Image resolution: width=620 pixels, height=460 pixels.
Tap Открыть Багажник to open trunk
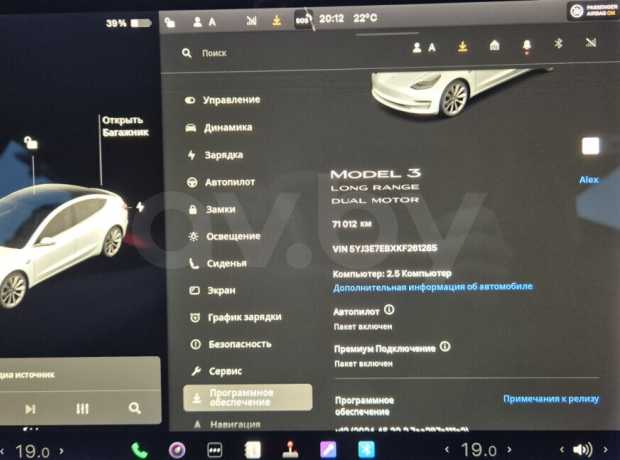click(125, 126)
